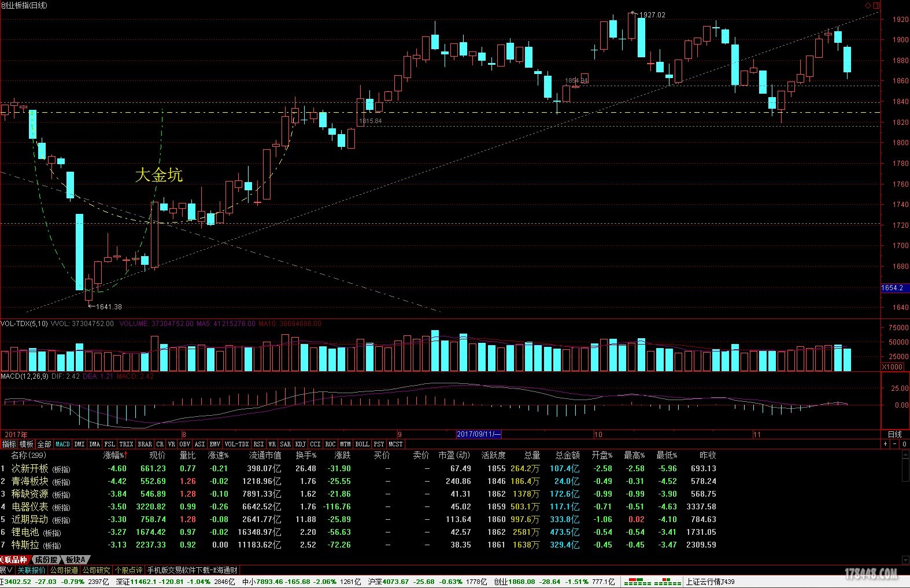
Task: Switch to the SAR indicator
Action: 286,444
